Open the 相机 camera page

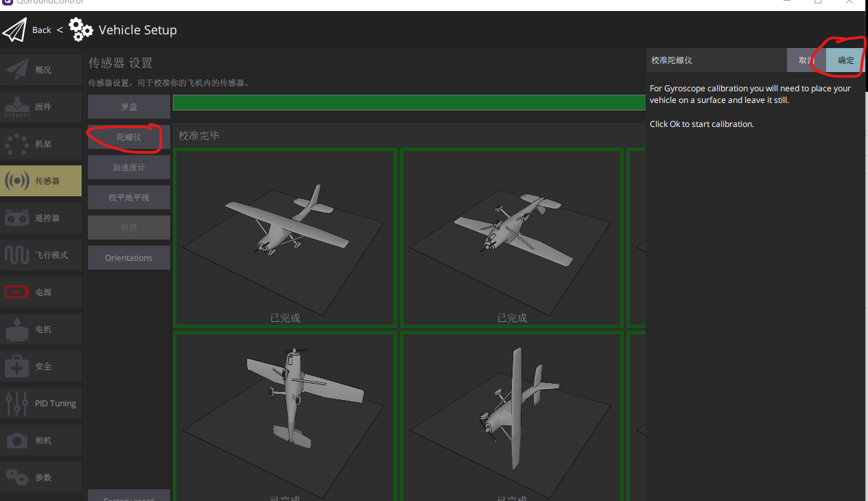(41, 441)
